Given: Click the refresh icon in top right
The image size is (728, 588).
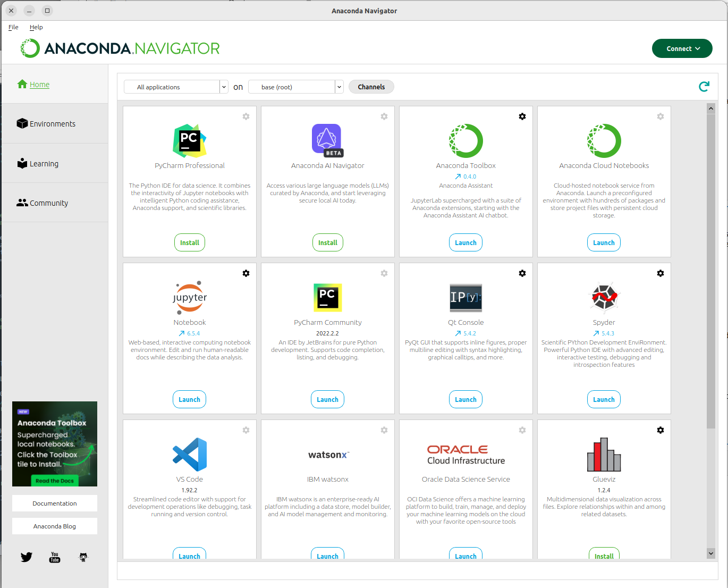Looking at the screenshot, I should point(704,87).
